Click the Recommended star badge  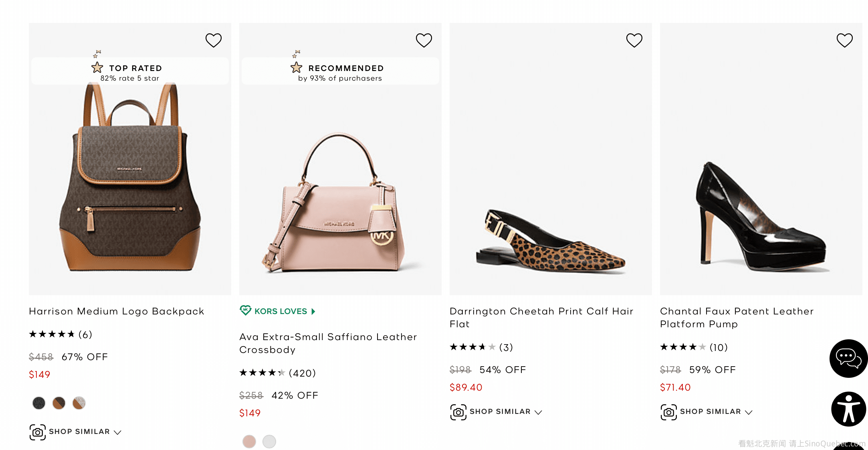pyautogui.click(x=296, y=67)
